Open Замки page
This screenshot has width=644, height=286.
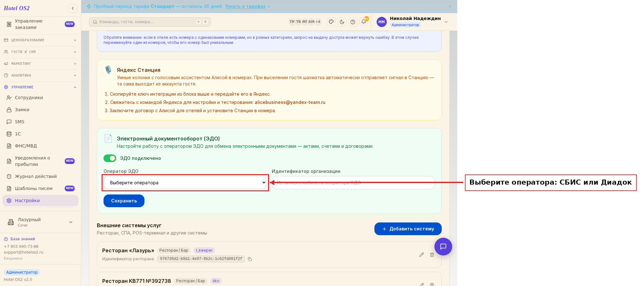point(40,110)
